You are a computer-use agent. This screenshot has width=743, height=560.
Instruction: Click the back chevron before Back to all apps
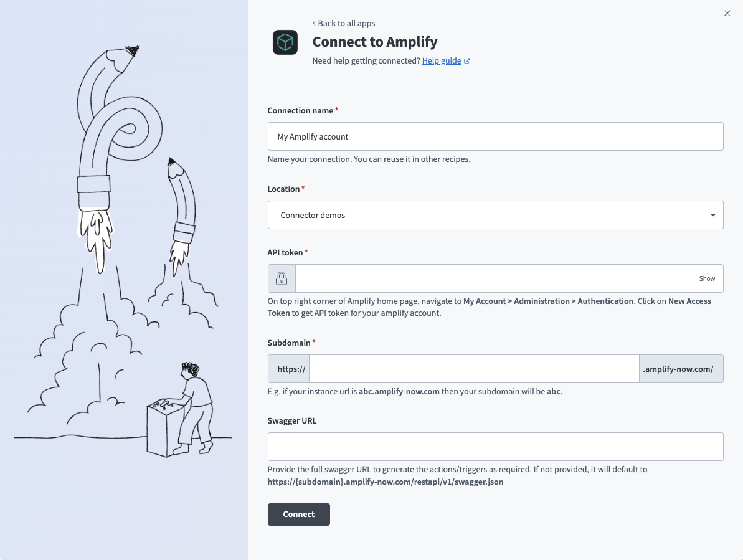[x=314, y=23]
